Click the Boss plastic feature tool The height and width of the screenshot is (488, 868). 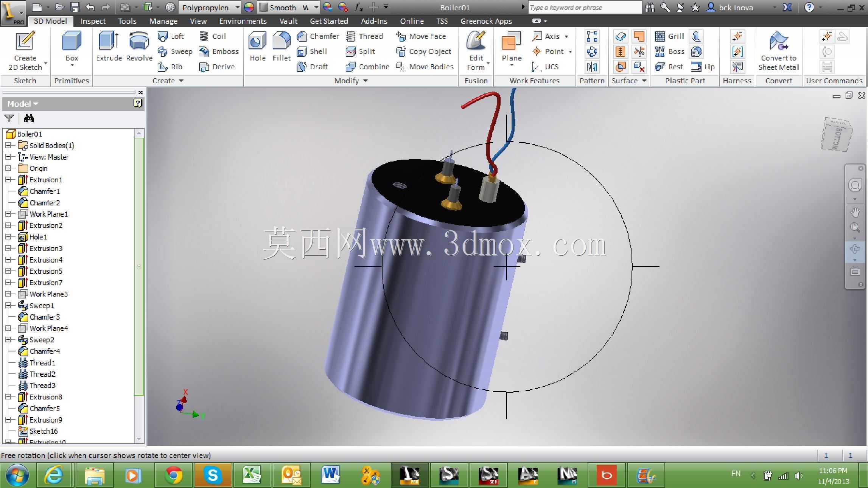tap(669, 51)
